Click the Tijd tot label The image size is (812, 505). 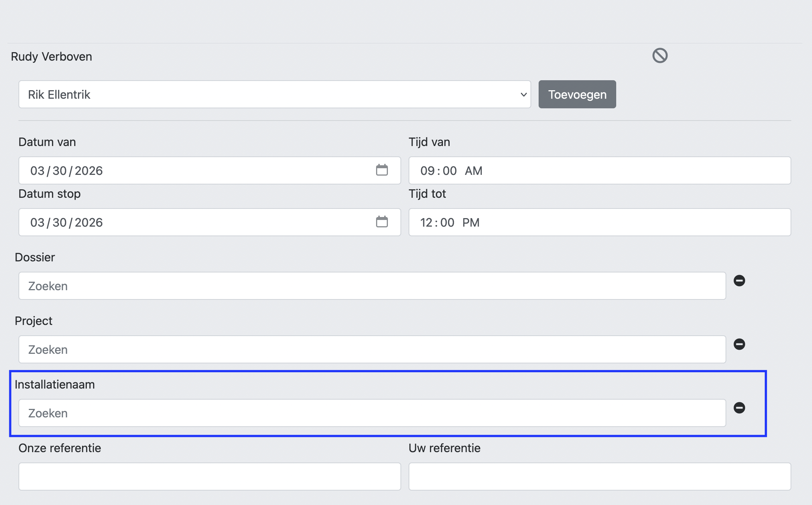pos(427,194)
